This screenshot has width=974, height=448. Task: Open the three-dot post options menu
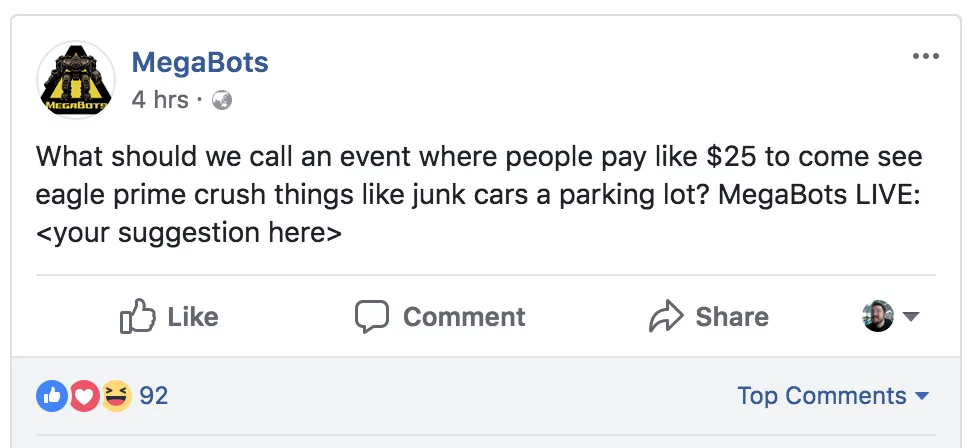click(926, 56)
